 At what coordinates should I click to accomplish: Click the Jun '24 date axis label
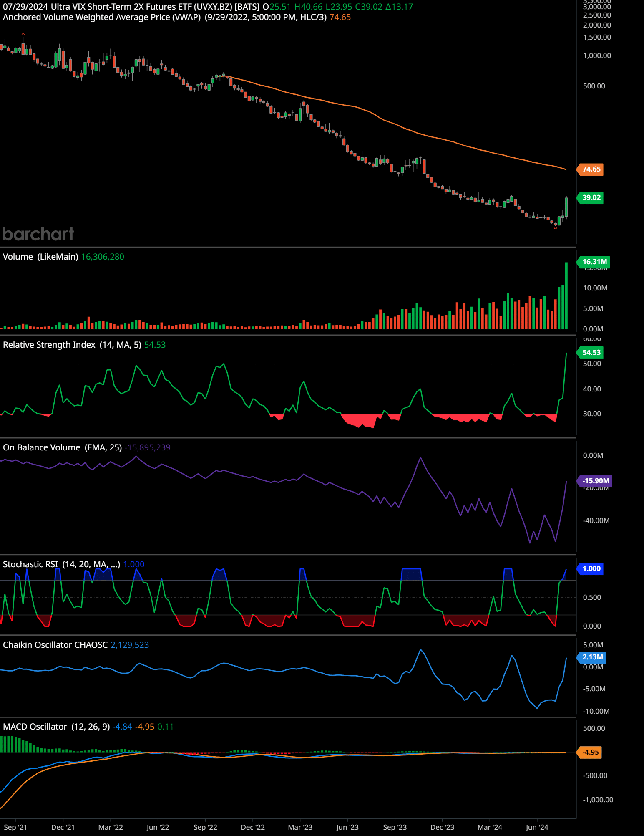(537, 828)
